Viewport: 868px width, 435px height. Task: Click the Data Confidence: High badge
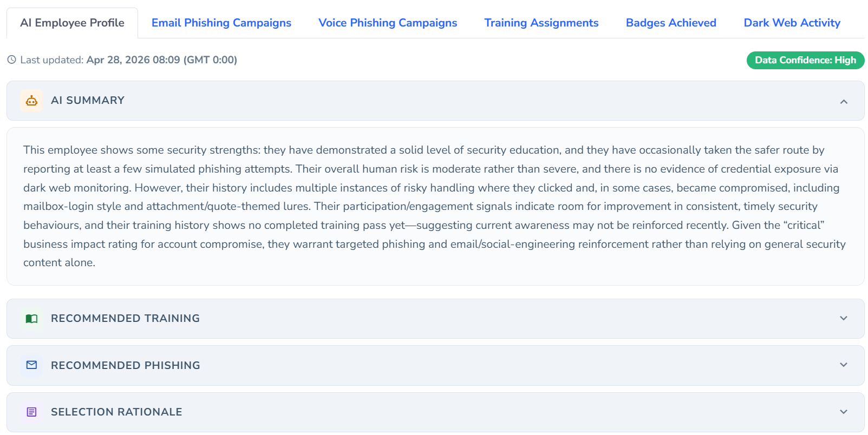point(805,60)
